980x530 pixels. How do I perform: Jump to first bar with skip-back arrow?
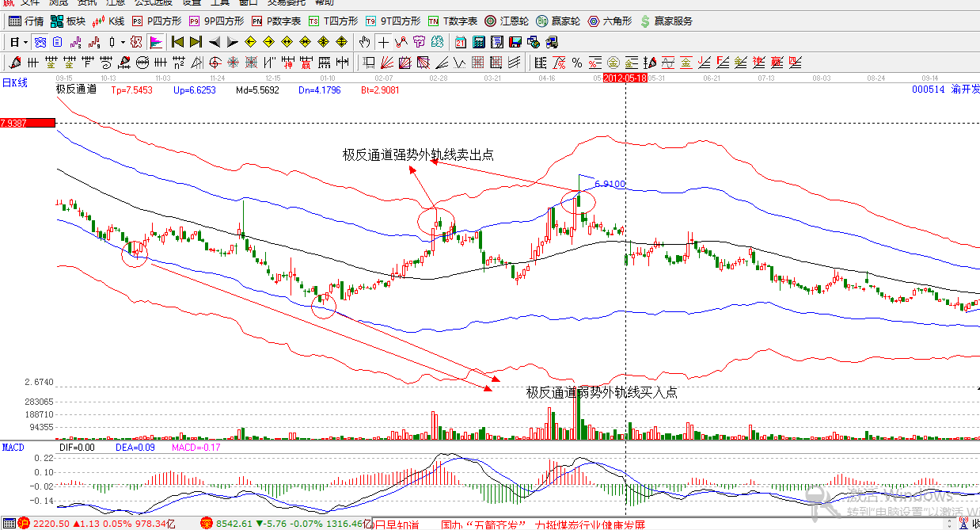177,42
